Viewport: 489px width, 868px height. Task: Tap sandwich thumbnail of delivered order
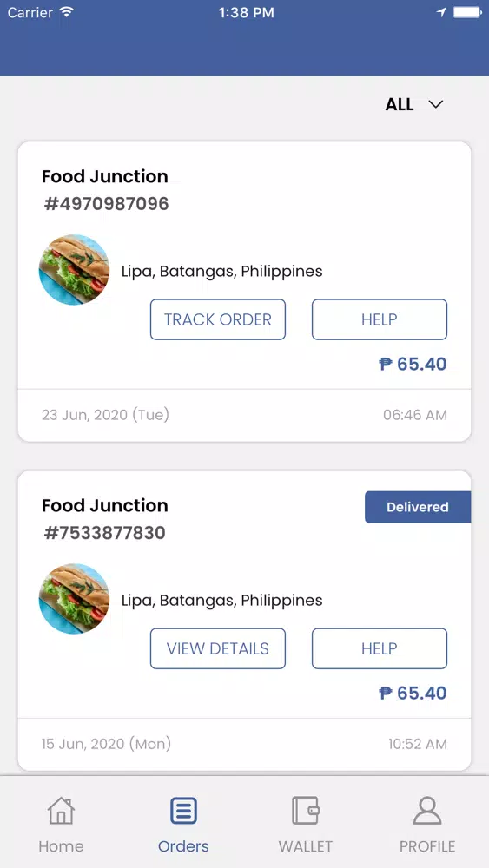point(74,599)
